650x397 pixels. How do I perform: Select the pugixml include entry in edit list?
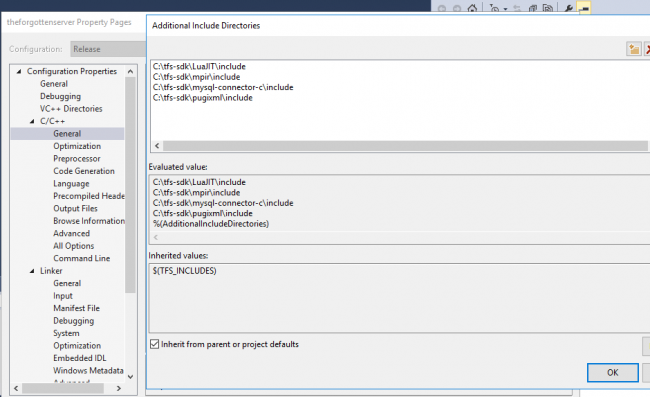click(x=203, y=97)
